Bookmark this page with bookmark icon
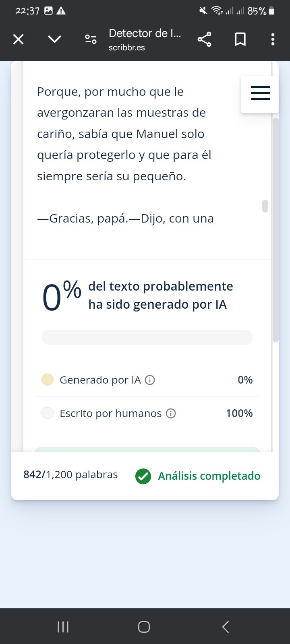The height and width of the screenshot is (644, 290). (x=240, y=39)
